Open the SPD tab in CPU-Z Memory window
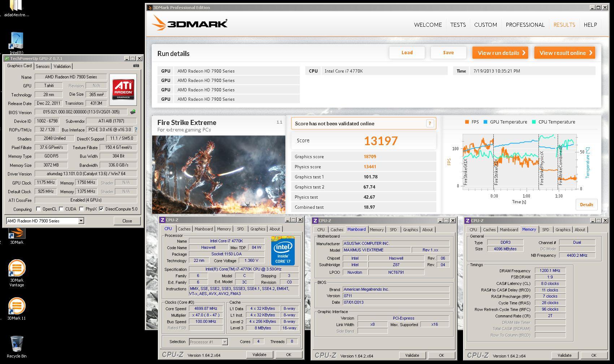The height and width of the screenshot is (364, 614). pos(545,230)
